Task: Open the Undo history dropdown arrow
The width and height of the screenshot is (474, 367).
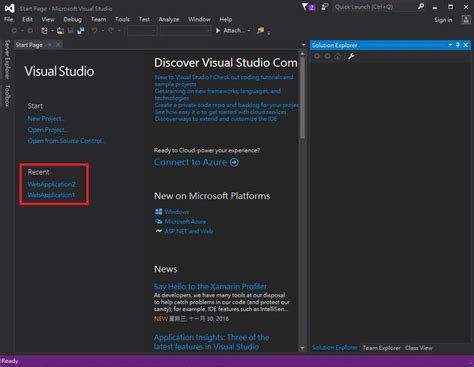Action: click(103, 31)
